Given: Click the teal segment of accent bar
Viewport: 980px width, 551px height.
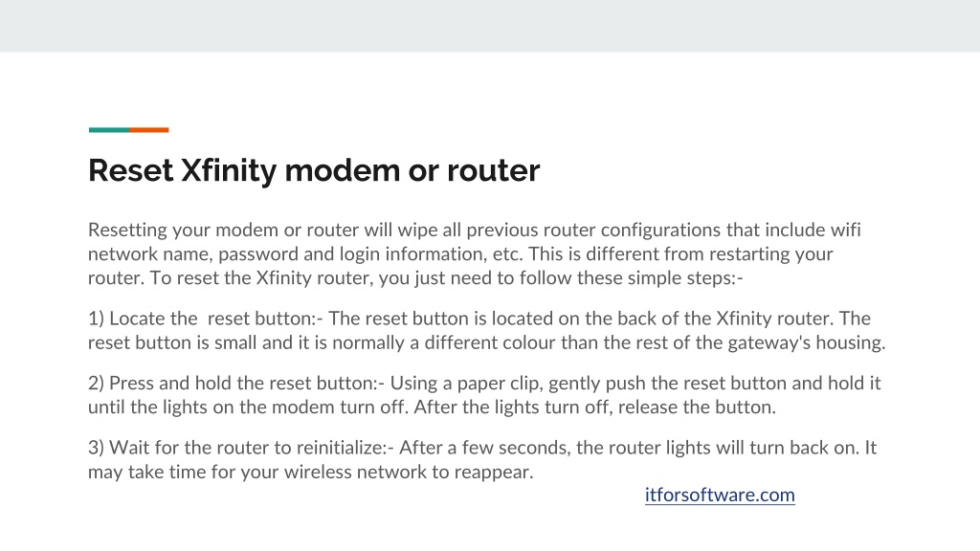Looking at the screenshot, I should (x=109, y=130).
